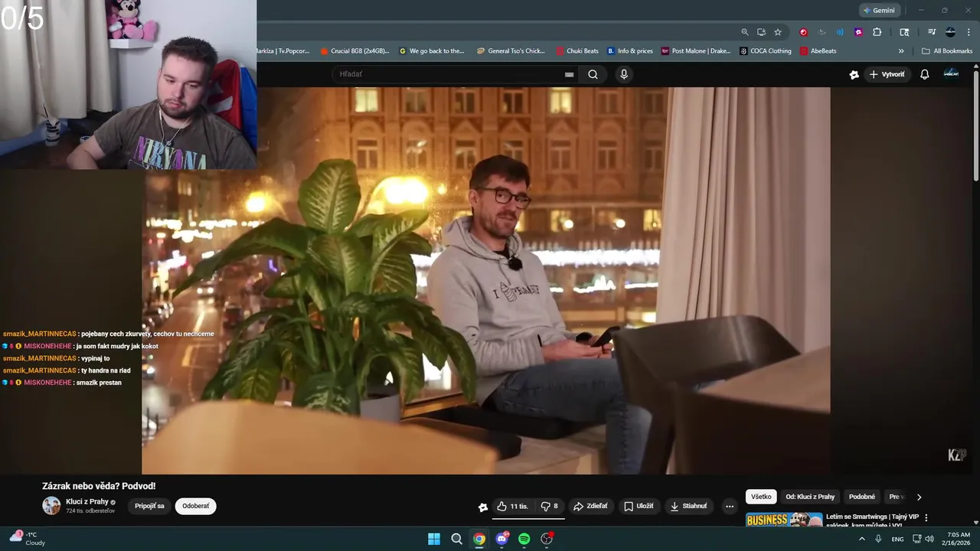Screen dimensions: 980x551
Task: Open YouTube notifications bell
Action: pyautogui.click(x=924, y=74)
